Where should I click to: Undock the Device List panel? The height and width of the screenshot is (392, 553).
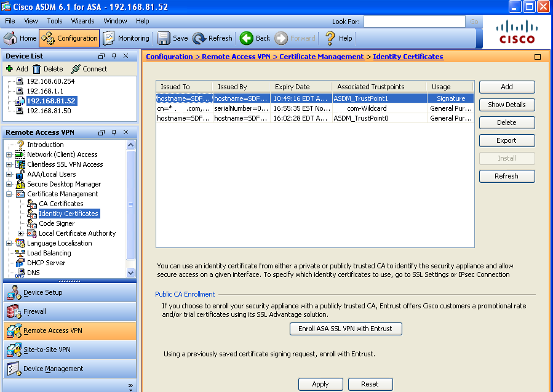tap(101, 56)
